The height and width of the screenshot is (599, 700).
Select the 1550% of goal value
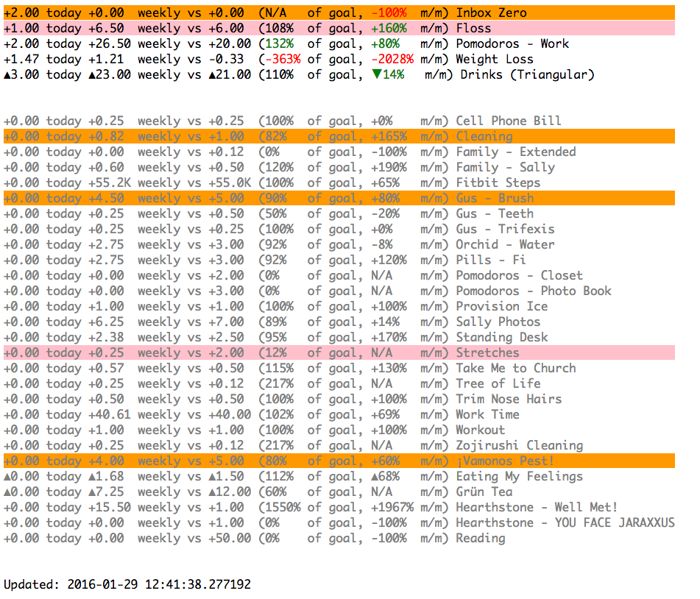point(283,508)
